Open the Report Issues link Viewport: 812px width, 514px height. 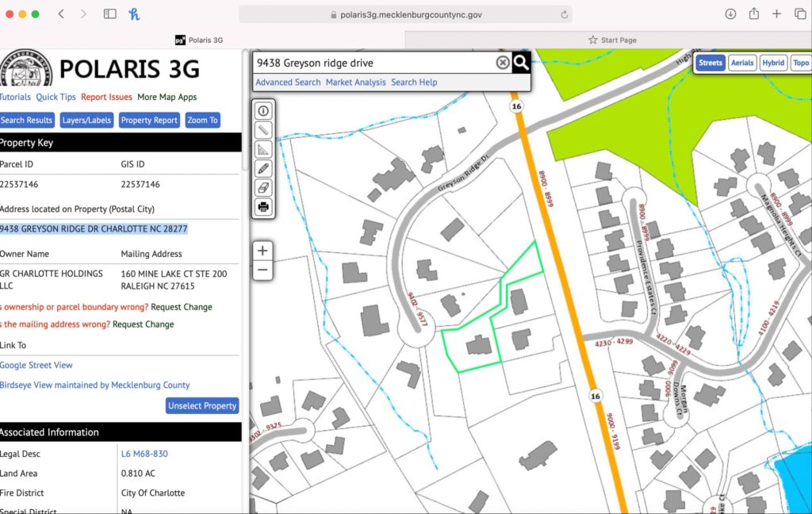[x=107, y=97]
